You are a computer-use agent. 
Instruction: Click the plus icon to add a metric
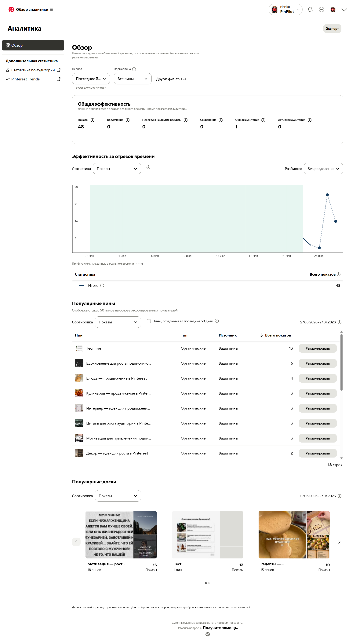pos(148,167)
